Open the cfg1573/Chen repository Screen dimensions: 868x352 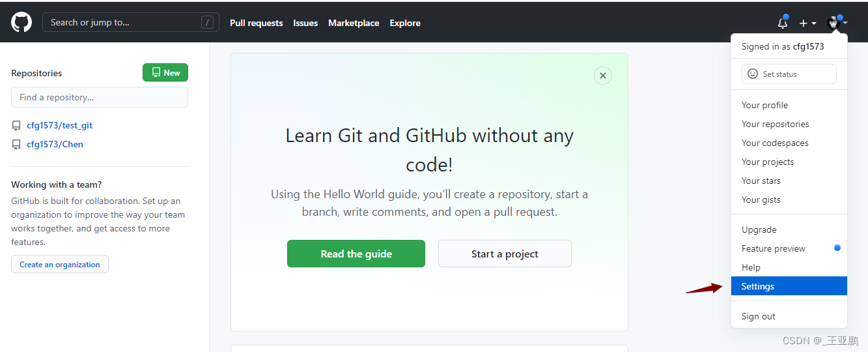[55, 144]
